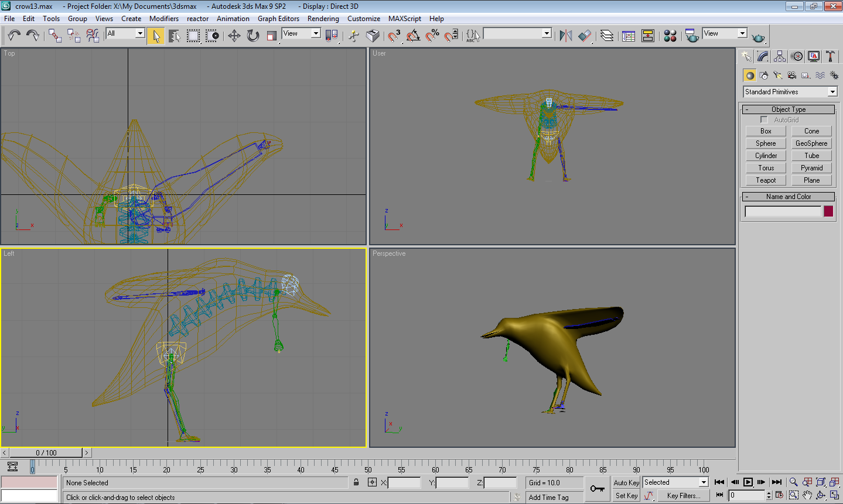
Task: Open the Layer Manager icon
Action: click(607, 36)
